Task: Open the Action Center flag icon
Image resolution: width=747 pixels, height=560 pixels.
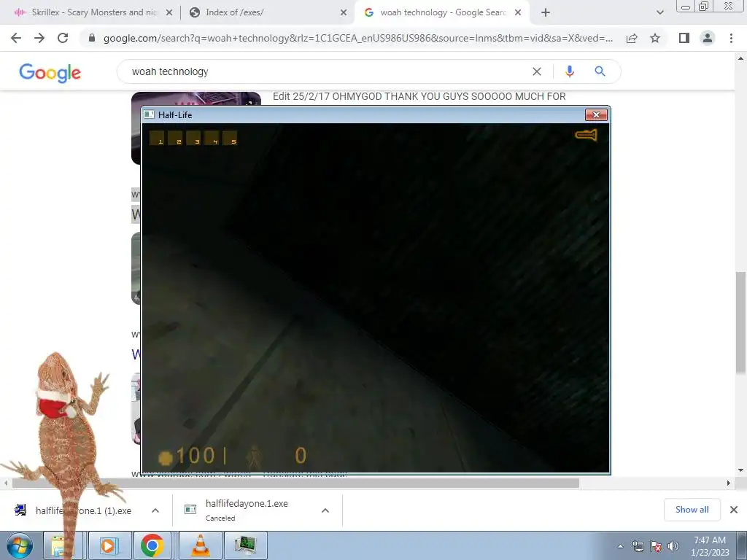Action: (656, 546)
